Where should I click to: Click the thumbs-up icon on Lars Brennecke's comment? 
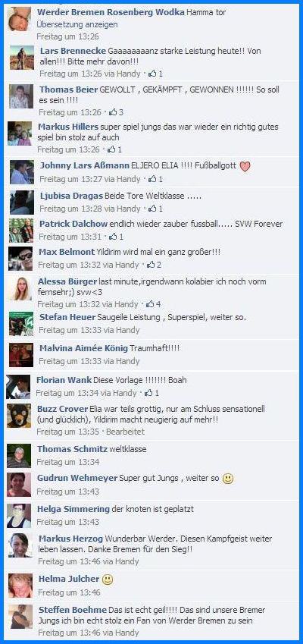pyautogui.click(x=152, y=74)
